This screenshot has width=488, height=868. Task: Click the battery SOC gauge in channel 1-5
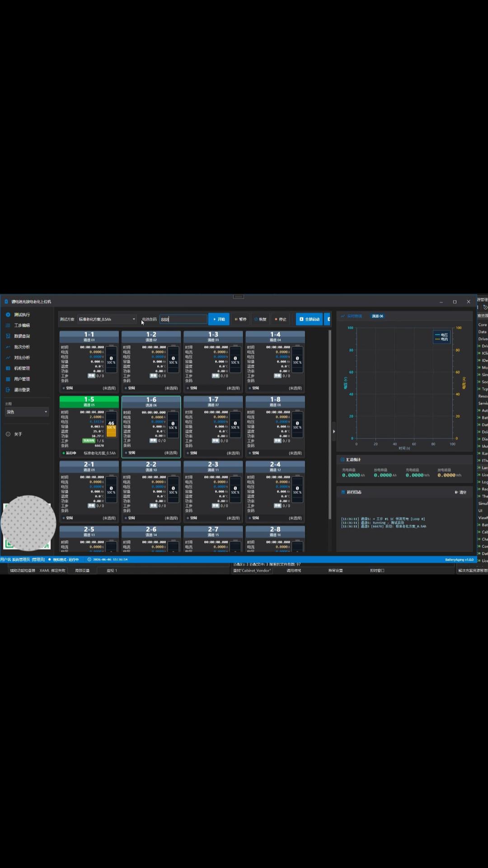[111, 425]
